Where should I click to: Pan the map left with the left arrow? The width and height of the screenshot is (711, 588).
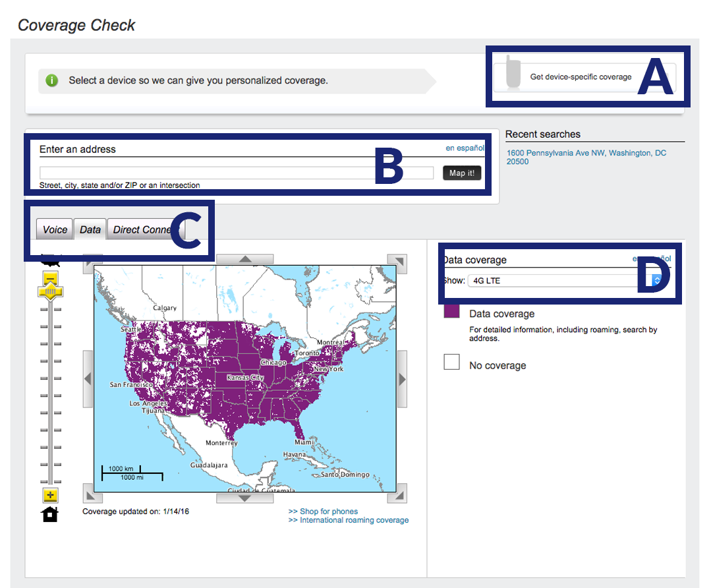pos(88,378)
